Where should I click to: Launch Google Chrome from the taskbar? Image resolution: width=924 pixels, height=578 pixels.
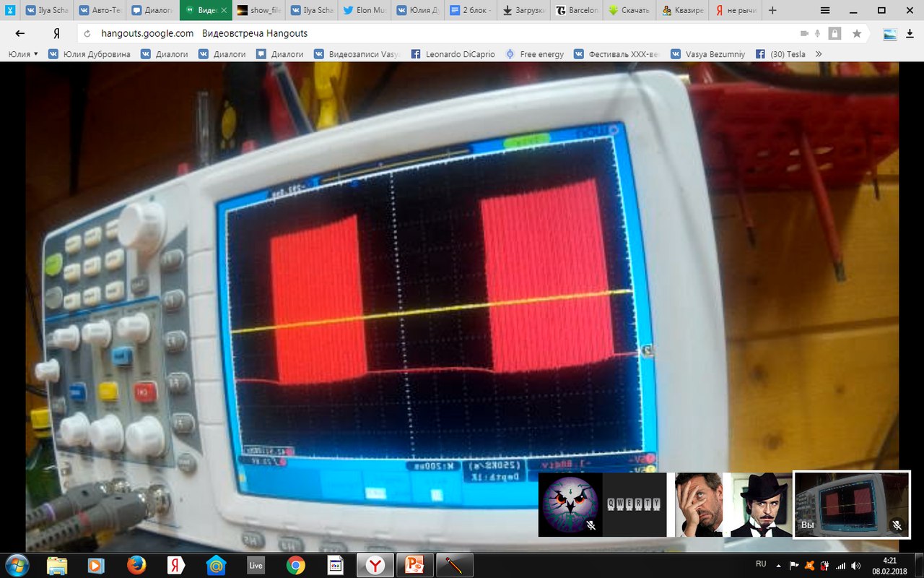[x=295, y=564]
